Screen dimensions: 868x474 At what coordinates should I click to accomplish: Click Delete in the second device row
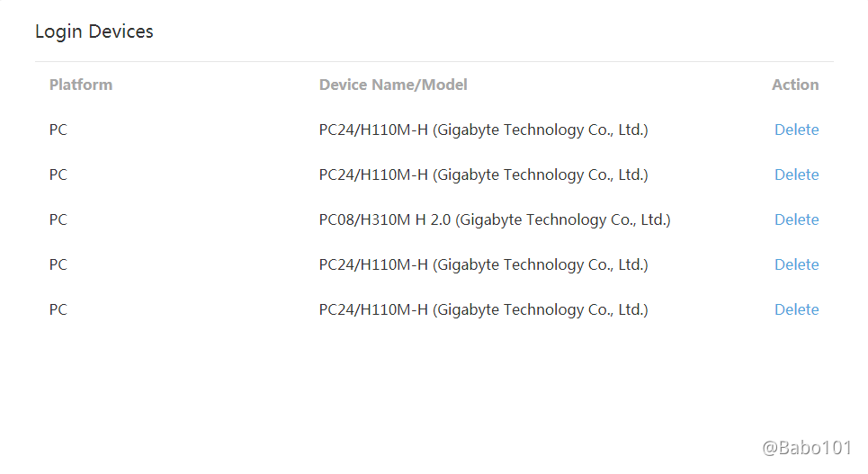point(796,174)
